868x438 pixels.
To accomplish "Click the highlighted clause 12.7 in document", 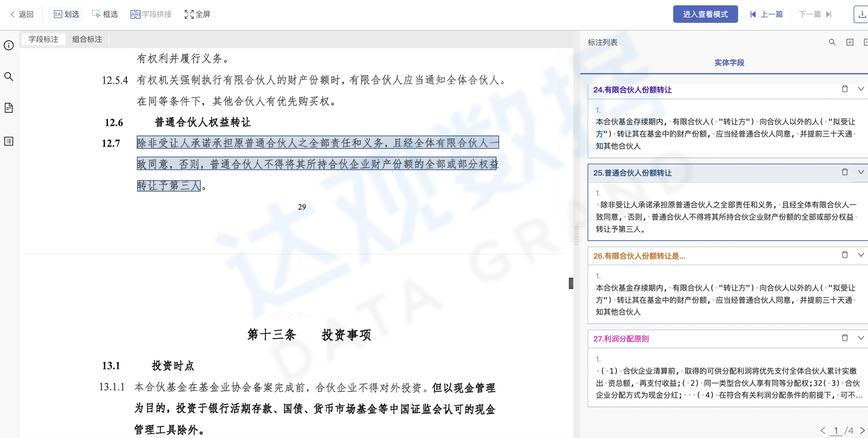I will pyautogui.click(x=318, y=164).
